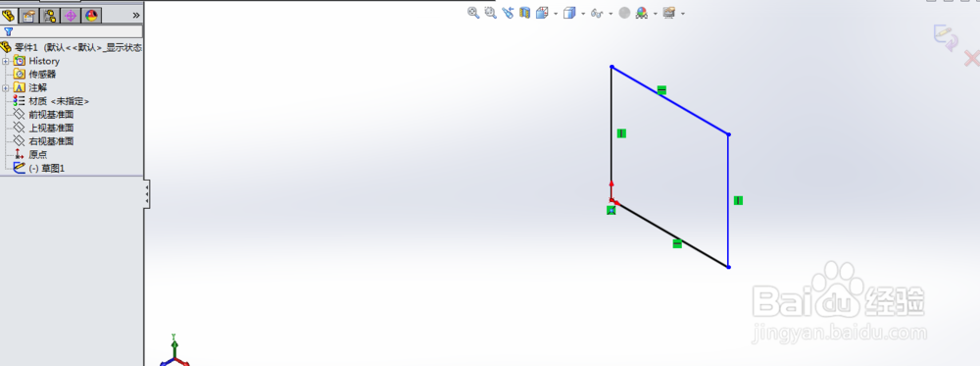This screenshot has width=980, height=366.
Task: Select the 前视基准面 plane
Action: [x=52, y=115]
